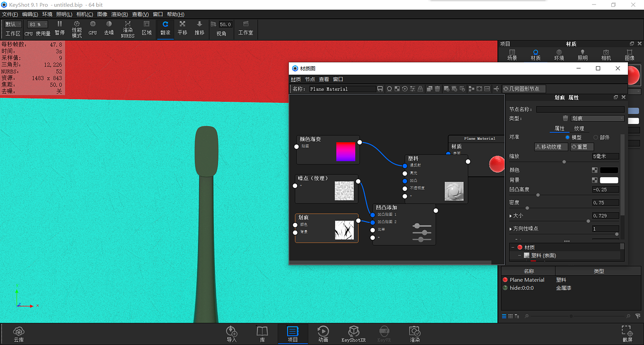Sort materials by 名称 column header
Viewport: 644px width, 345px height.
click(529, 271)
